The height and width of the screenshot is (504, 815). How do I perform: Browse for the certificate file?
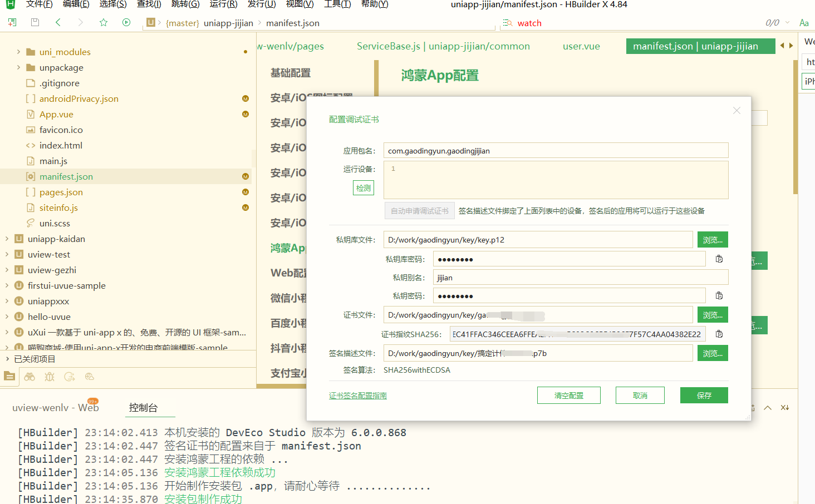tap(713, 315)
